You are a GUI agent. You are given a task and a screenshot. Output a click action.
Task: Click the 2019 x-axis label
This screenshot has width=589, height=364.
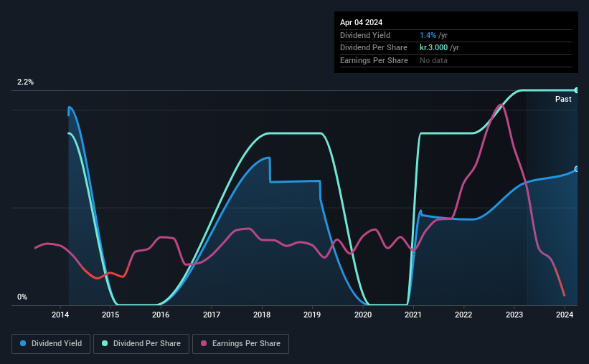(312, 315)
